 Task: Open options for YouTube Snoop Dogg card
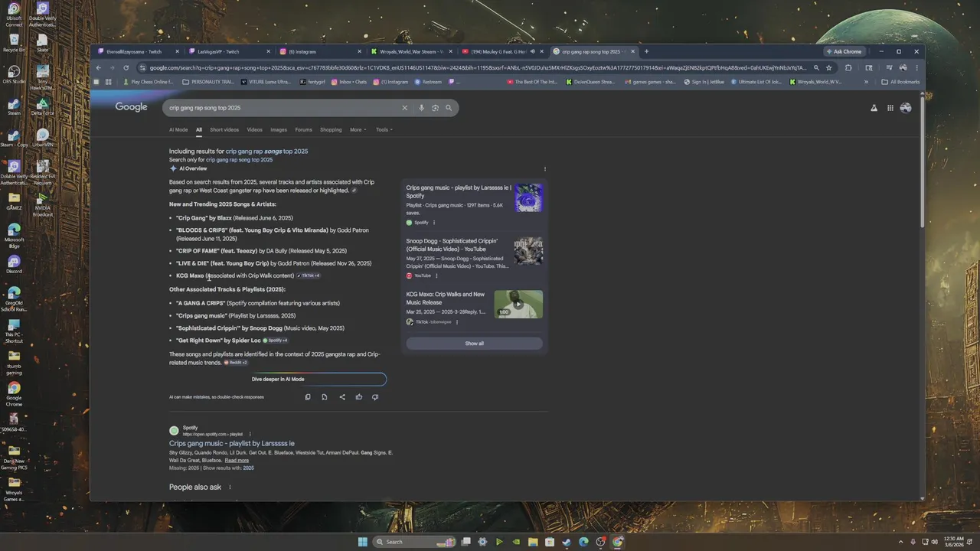click(436, 275)
